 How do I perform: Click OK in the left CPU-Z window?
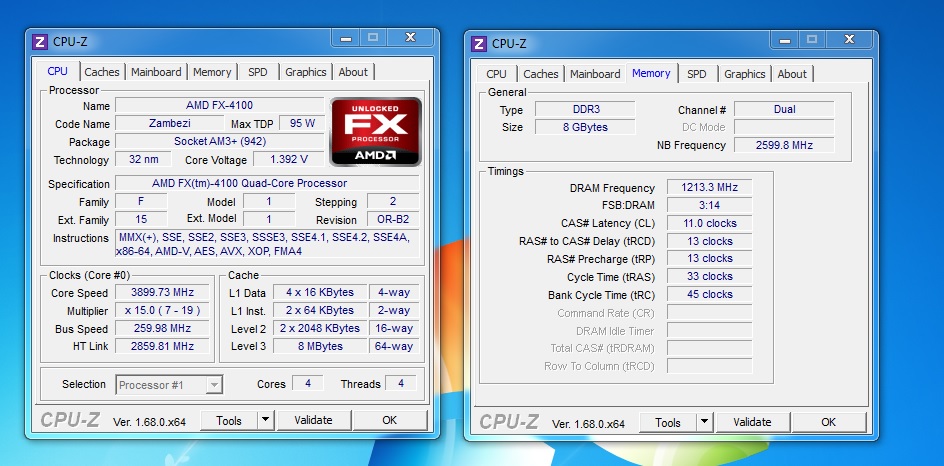[390, 420]
